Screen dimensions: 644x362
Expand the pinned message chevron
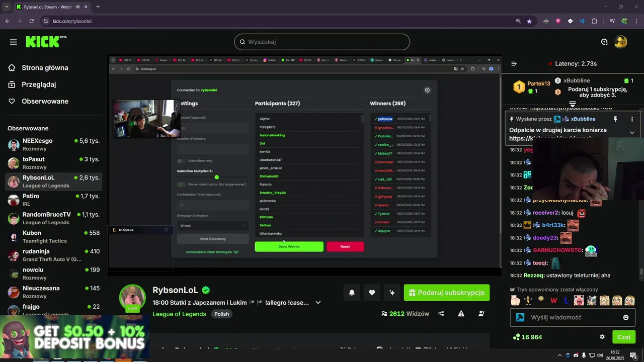[632, 132]
